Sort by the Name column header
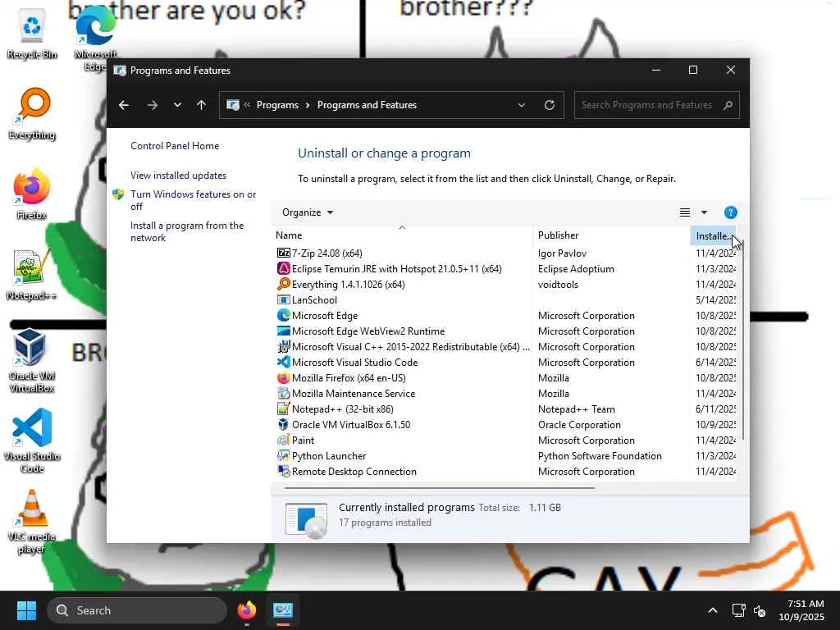840x630 pixels. pos(402,235)
